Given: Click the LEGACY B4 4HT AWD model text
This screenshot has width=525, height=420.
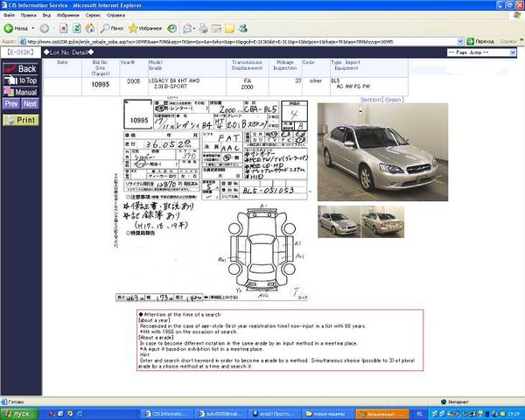Looking at the screenshot, I should click(174, 80).
